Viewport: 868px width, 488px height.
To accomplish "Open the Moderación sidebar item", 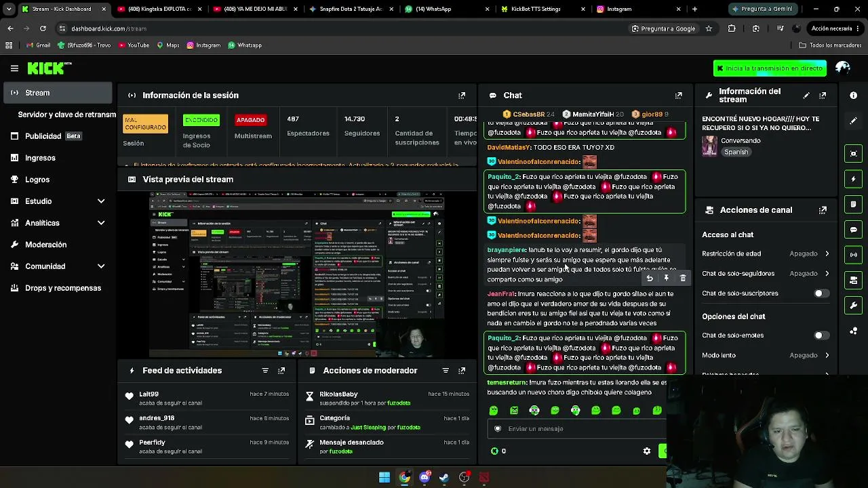I will pos(58,245).
